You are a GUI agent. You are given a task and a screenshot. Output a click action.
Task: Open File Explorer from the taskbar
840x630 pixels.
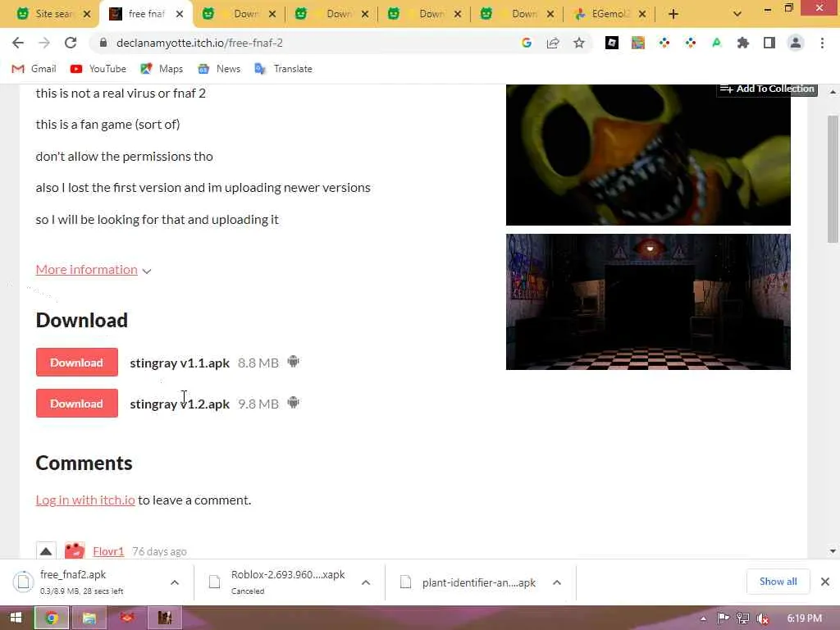pos(89,618)
